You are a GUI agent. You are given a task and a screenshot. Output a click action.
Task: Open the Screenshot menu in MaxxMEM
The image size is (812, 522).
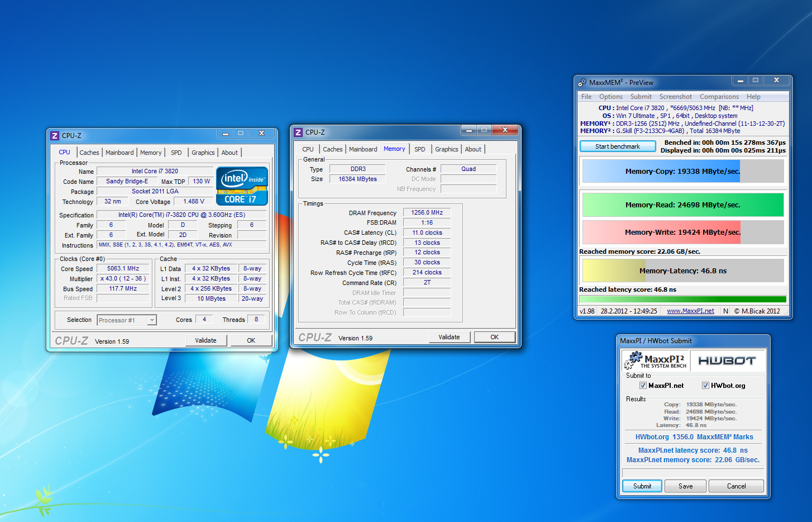675,97
